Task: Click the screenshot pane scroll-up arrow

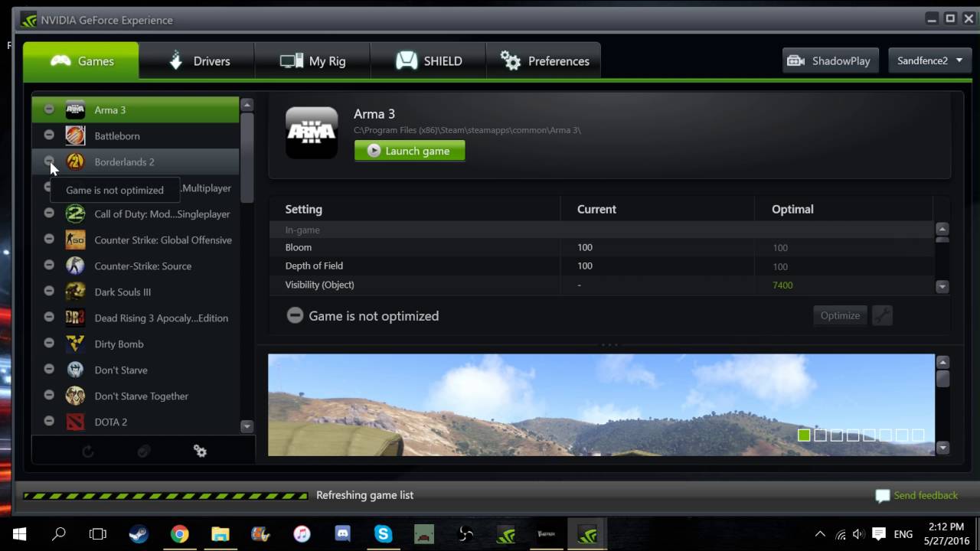Action: pos(943,362)
